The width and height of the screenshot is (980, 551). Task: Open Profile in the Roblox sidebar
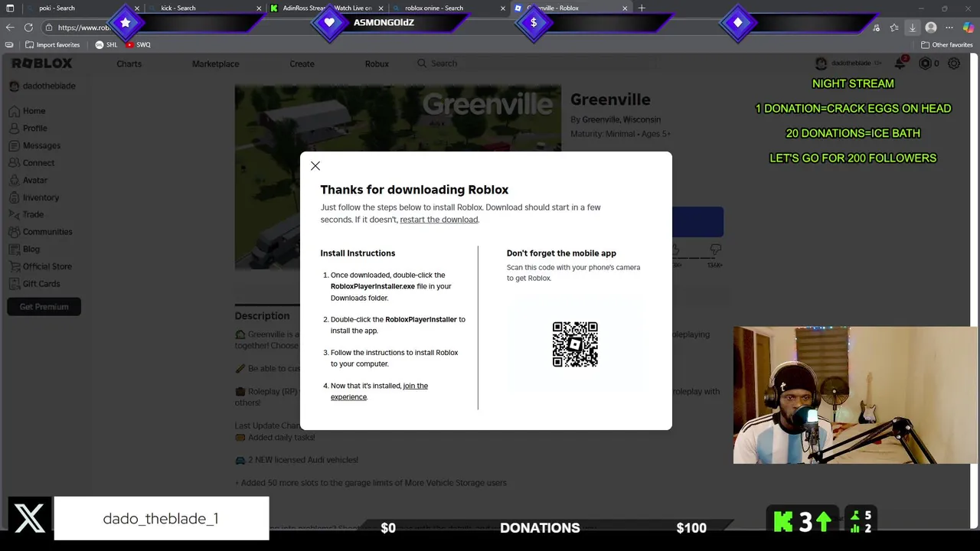[x=28, y=128]
